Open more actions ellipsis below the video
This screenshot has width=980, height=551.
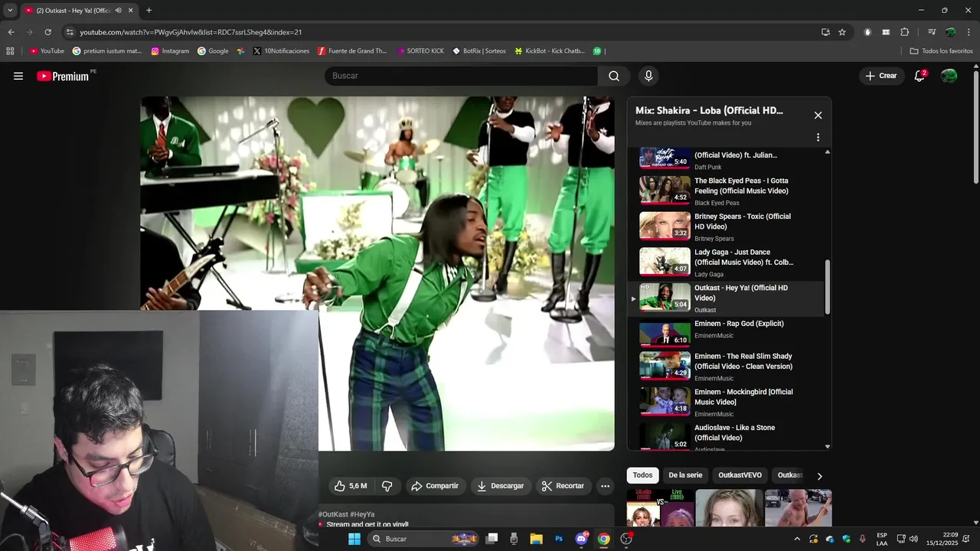coord(605,486)
